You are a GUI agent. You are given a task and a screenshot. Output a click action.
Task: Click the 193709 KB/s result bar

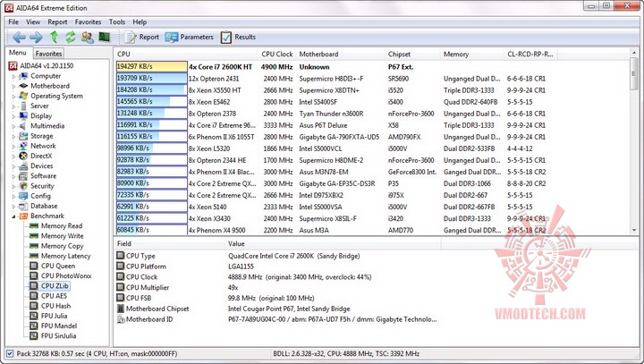coord(151,79)
